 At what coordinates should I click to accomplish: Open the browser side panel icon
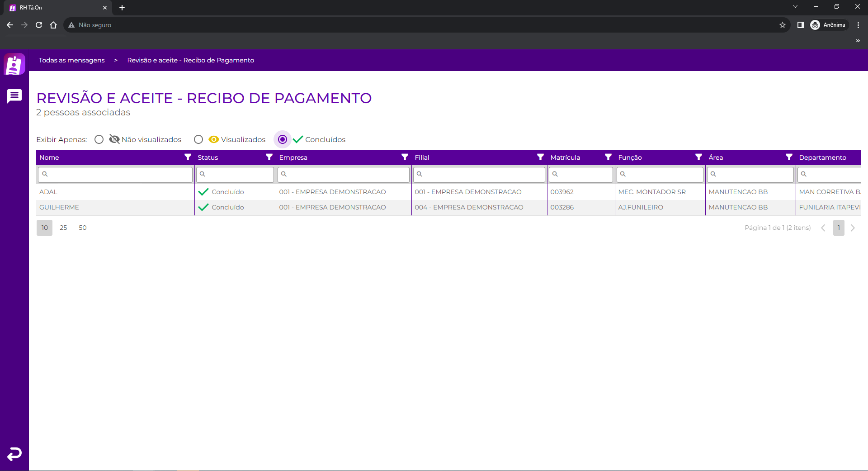click(800, 25)
